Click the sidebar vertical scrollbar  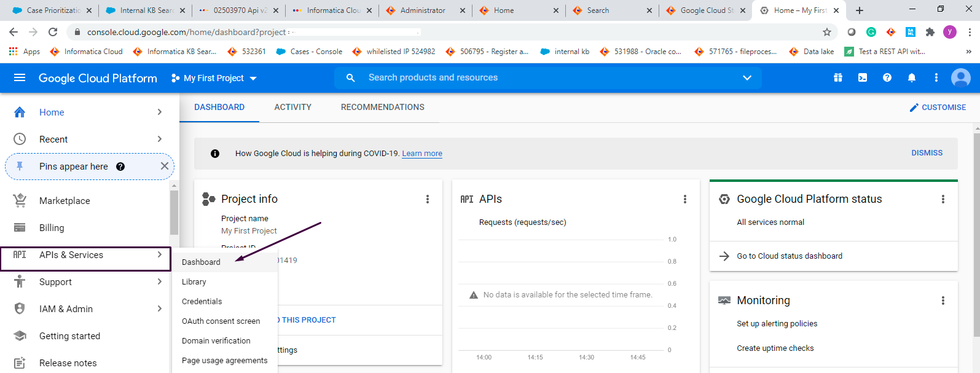click(x=174, y=212)
